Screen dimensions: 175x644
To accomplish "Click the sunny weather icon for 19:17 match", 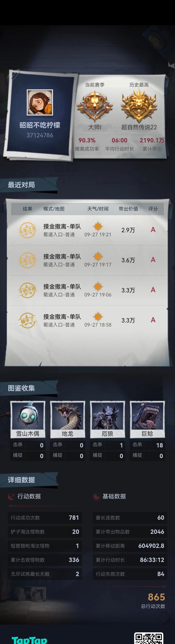I will 98,256.
